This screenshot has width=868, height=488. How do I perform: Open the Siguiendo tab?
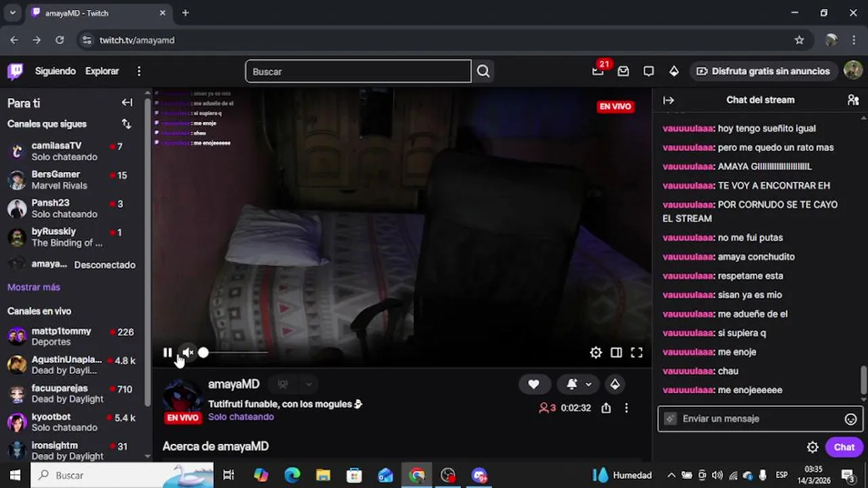click(56, 71)
